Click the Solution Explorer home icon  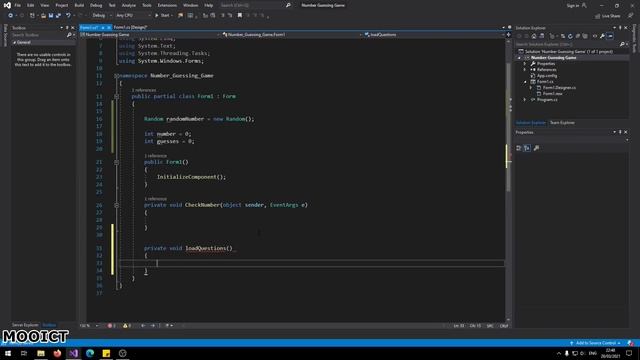click(534, 36)
